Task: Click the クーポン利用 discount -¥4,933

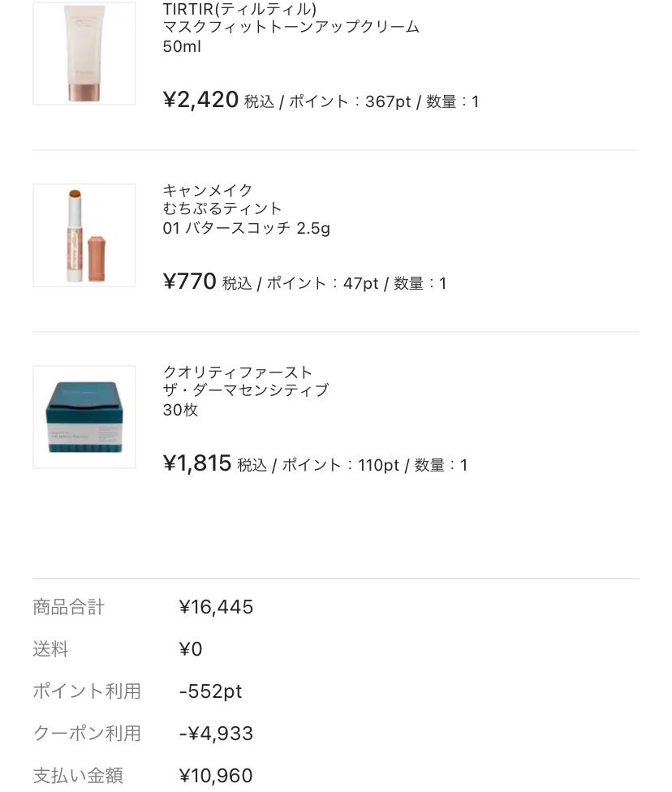Action: tap(216, 734)
